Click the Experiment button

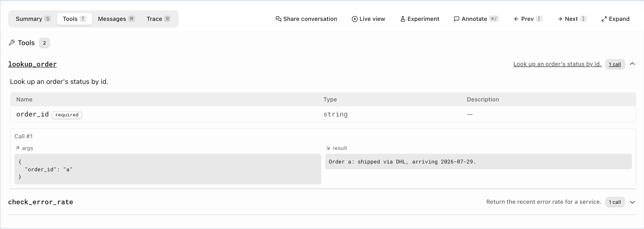point(420,19)
